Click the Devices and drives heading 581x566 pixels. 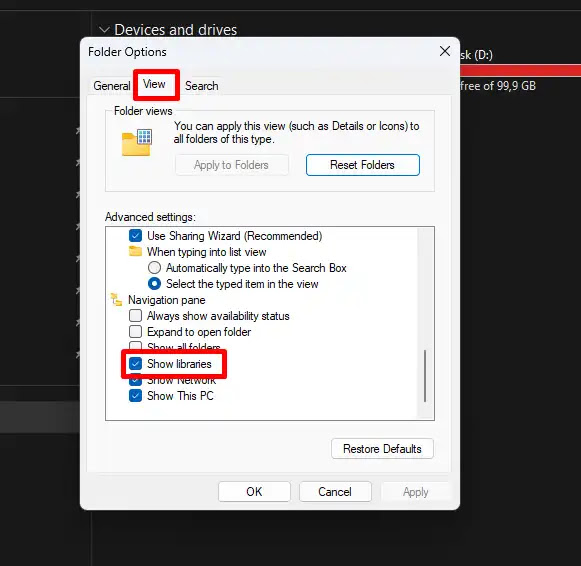pyautogui.click(x=176, y=30)
